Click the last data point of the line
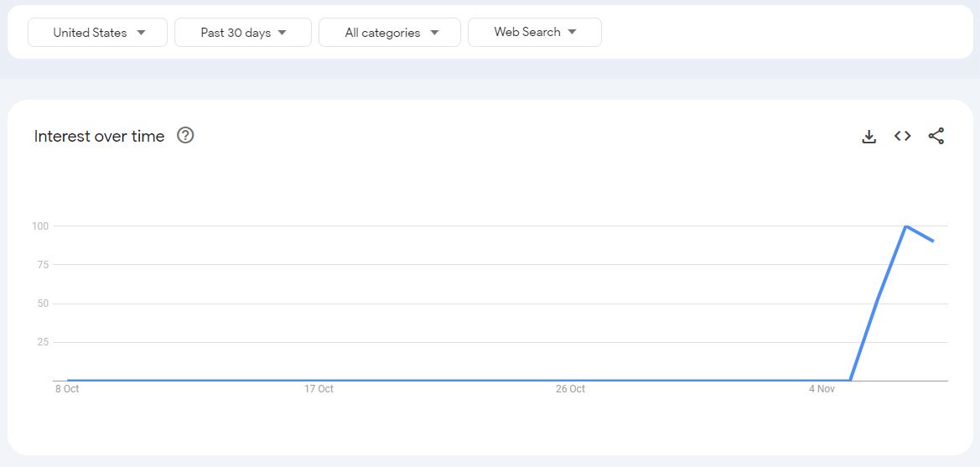The width and height of the screenshot is (980, 467). (933, 241)
